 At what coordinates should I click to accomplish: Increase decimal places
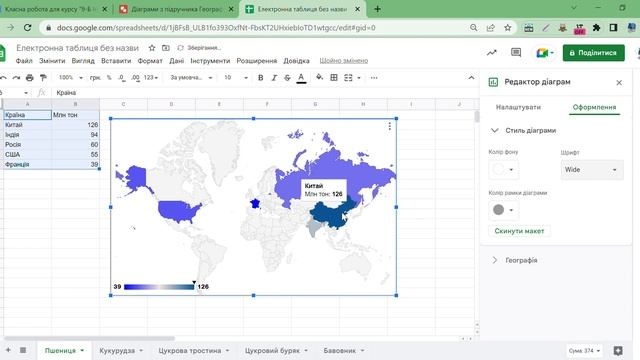pos(136,78)
